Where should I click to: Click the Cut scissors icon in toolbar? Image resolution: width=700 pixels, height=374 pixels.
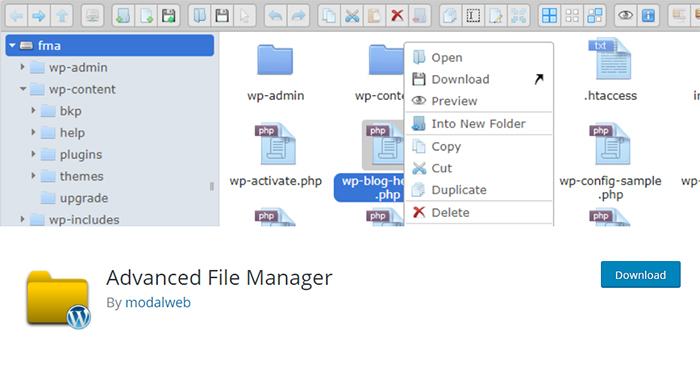352,16
